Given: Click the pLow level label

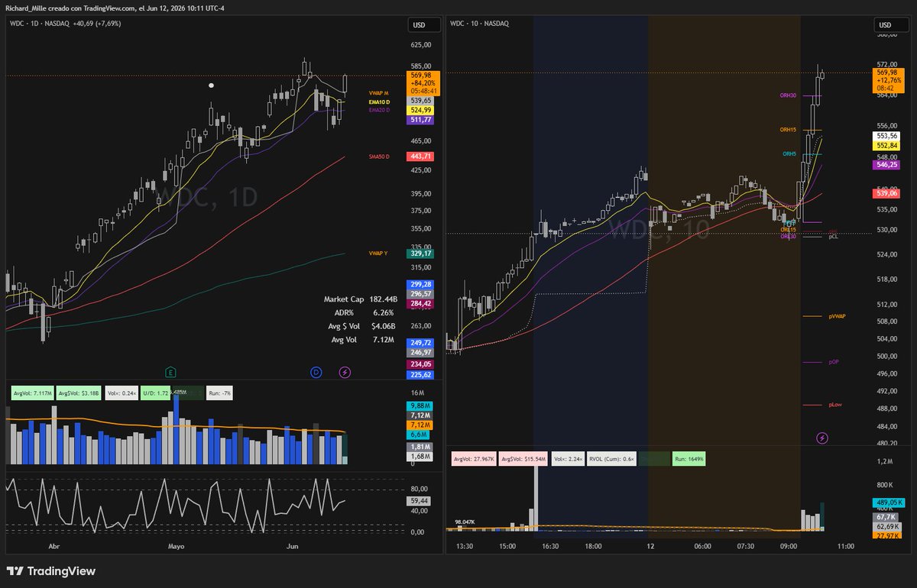Looking at the screenshot, I should tap(834, 404).
